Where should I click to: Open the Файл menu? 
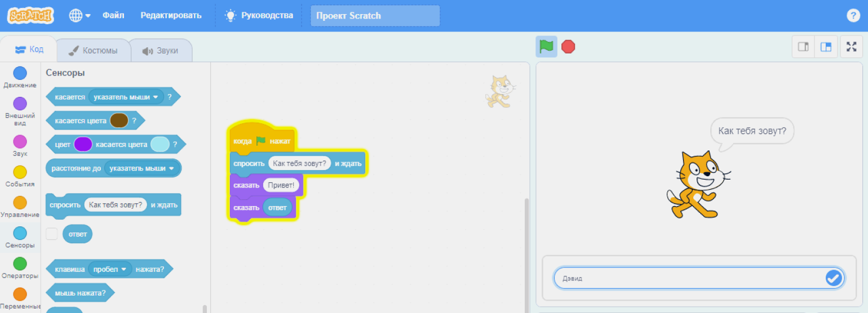click(113, 15)
